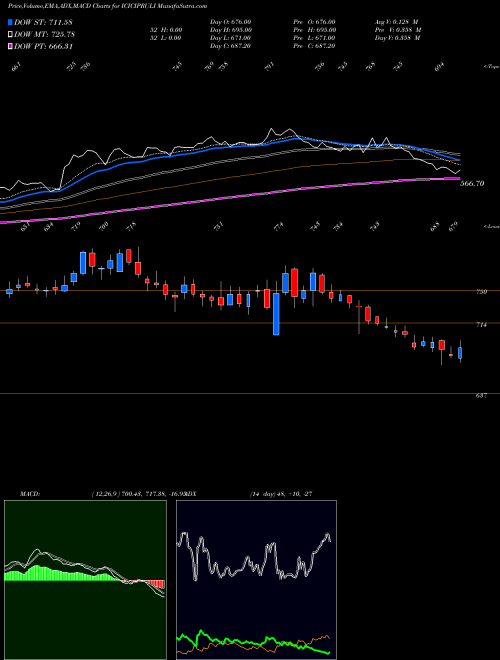This screenshot has width=500, height=660.
Task: Select the 'DOW PT: 666.31' legend text
Action: click(44, 46)
